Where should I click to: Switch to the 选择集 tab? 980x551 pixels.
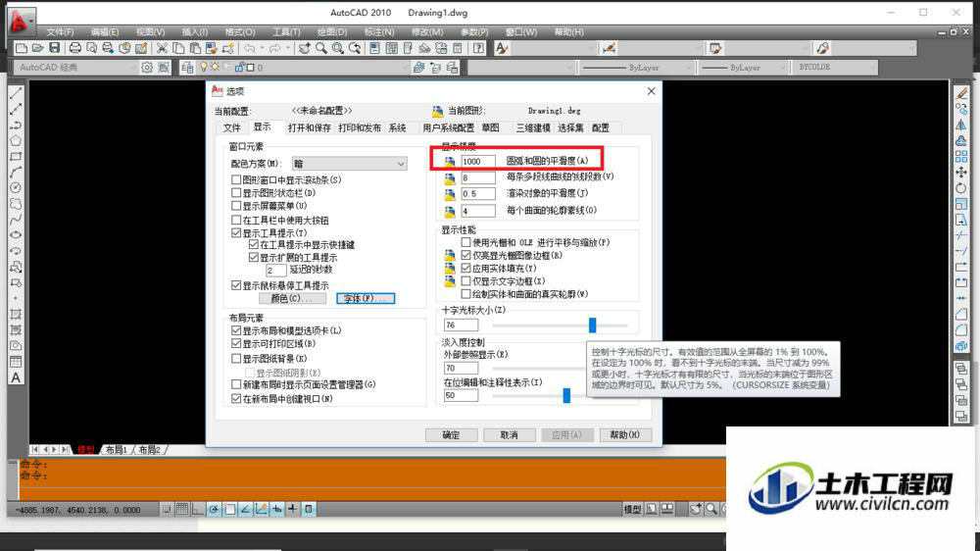click(570, 127)
